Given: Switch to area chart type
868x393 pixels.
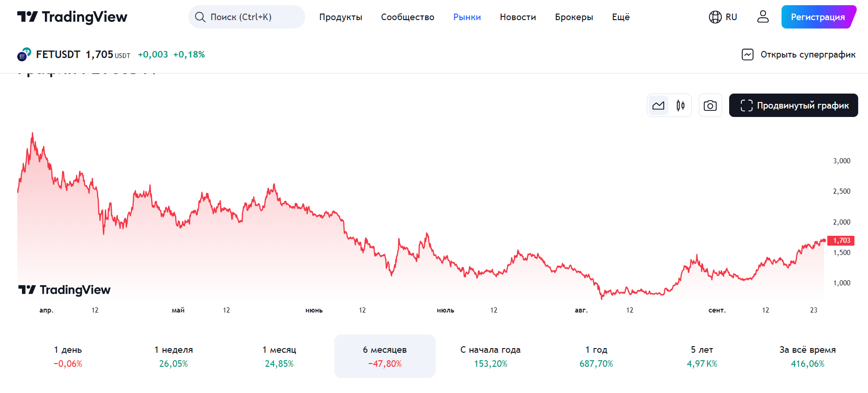Looking at the screenshot, I should (658, 105).
